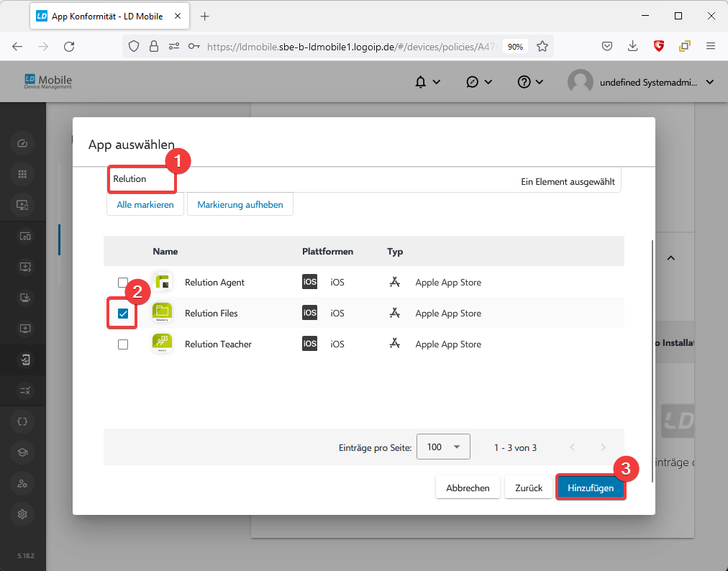
Task: Switch to App Konformität browser tab
Action: pyautogui.click(x=109, y=17)
